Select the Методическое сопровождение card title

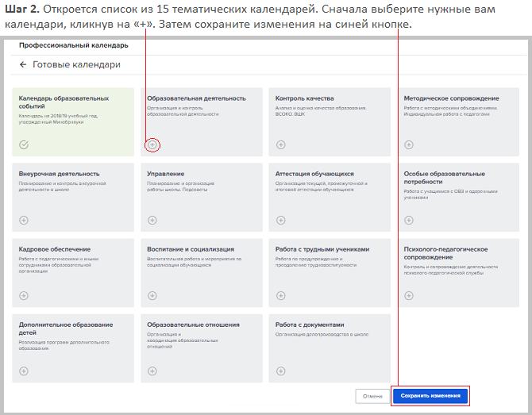[451, 98]
